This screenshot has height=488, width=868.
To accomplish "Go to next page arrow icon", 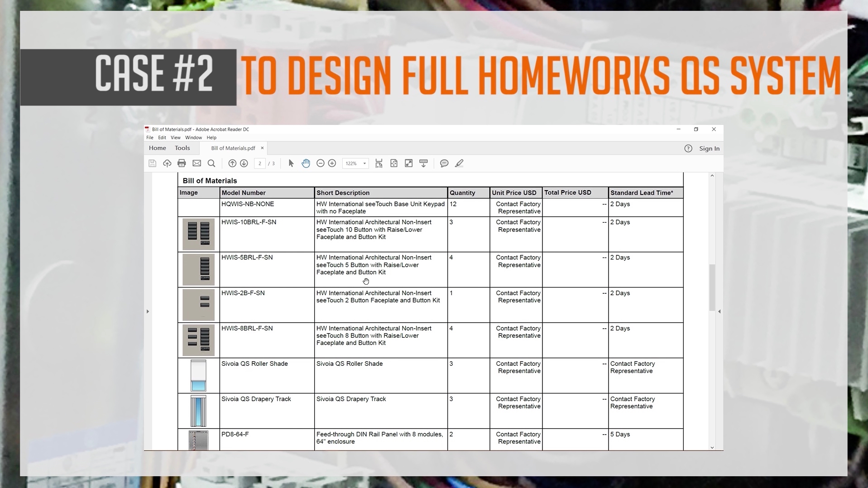I will pyautogui.click(x=244, y=163).
